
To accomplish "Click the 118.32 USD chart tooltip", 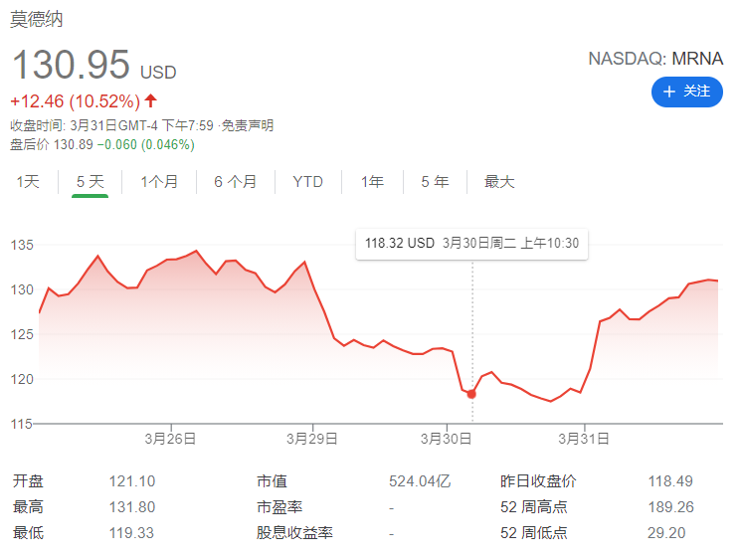I will (x=471, y=244).
